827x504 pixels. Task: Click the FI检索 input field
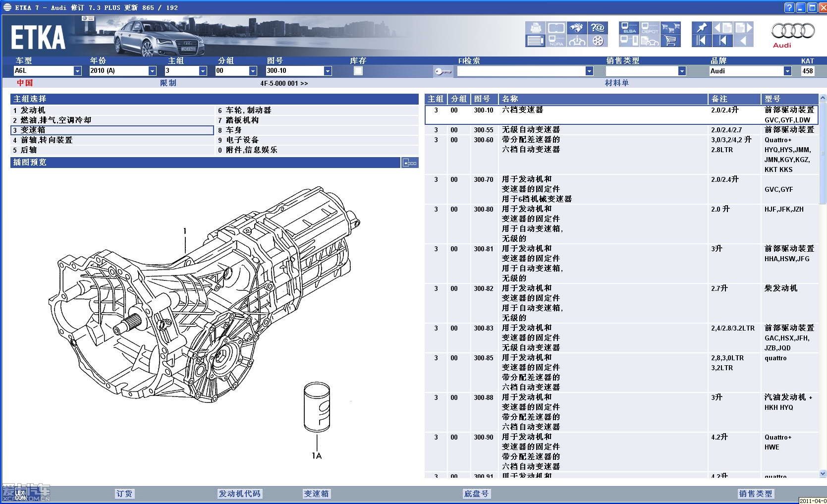click(x=521, y=71)
